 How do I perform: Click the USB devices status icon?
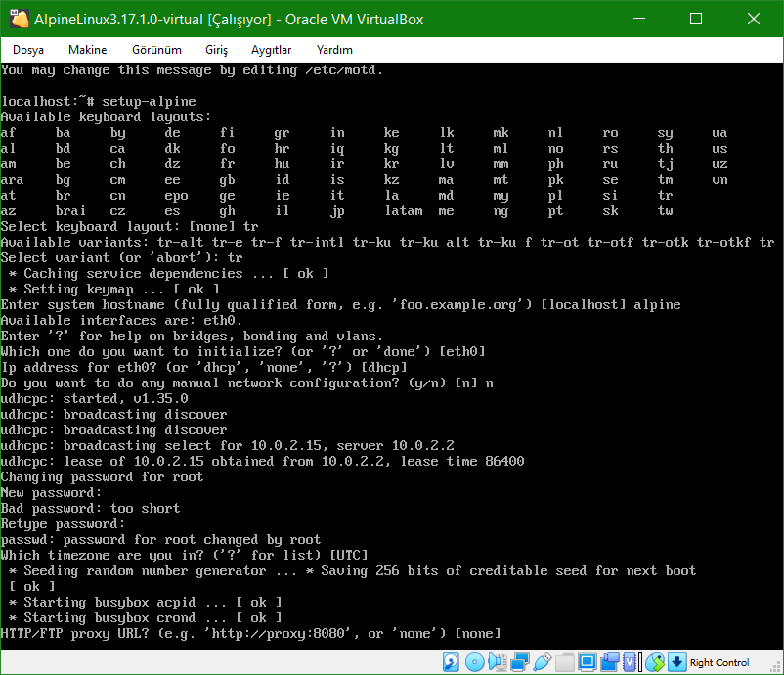coord(543,662)
